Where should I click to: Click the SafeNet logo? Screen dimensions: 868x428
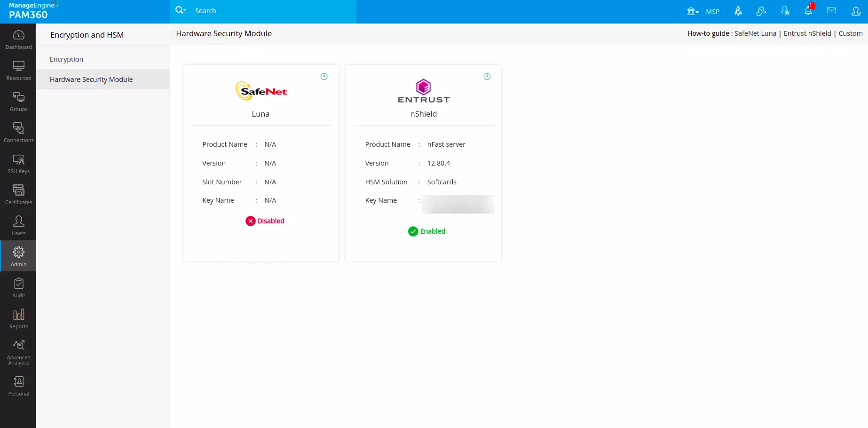tap(261, 91)
